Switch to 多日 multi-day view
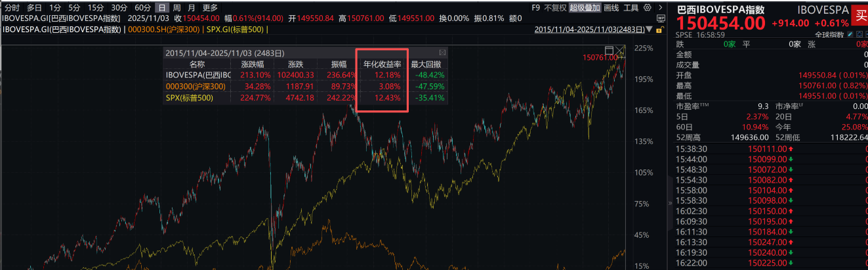 pos(34,8)
